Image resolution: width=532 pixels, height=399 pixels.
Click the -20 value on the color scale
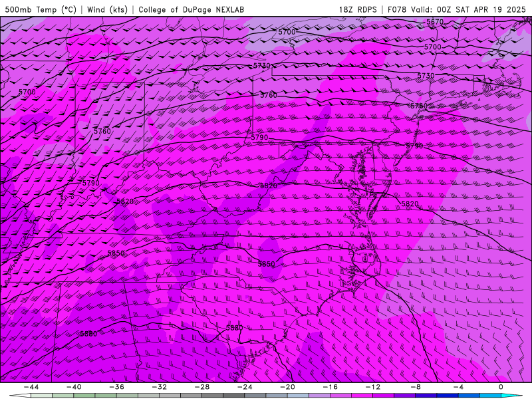(288, 387)
